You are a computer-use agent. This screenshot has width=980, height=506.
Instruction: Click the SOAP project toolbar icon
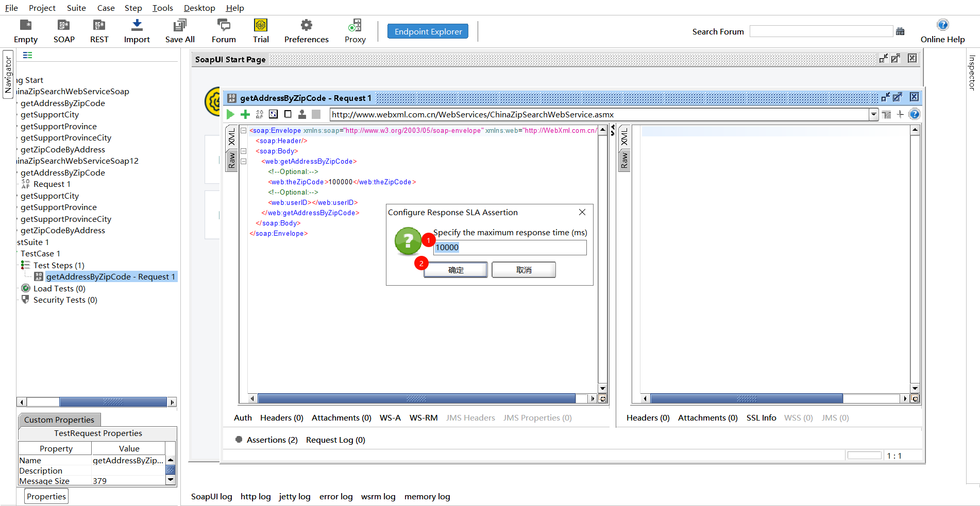[64, 31]
